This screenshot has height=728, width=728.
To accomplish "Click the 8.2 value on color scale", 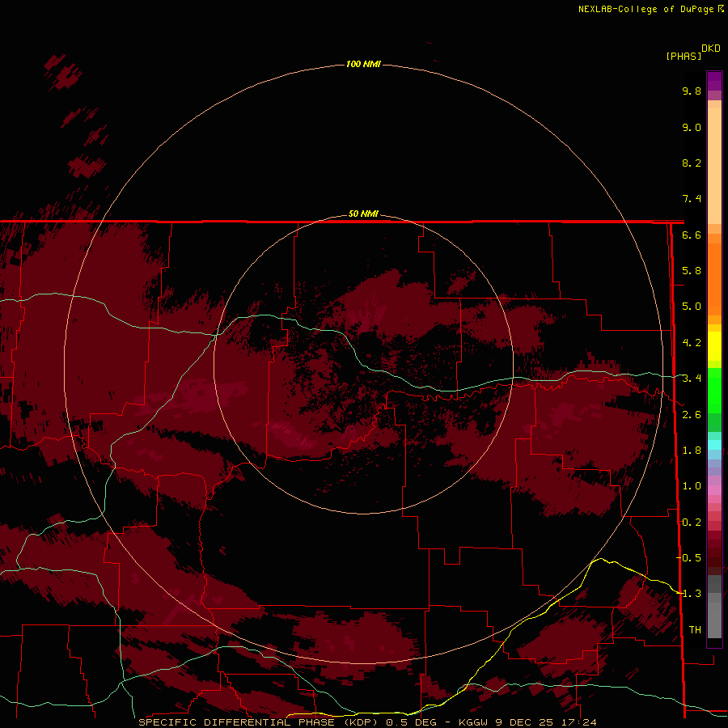I will (x=692, y=163).
